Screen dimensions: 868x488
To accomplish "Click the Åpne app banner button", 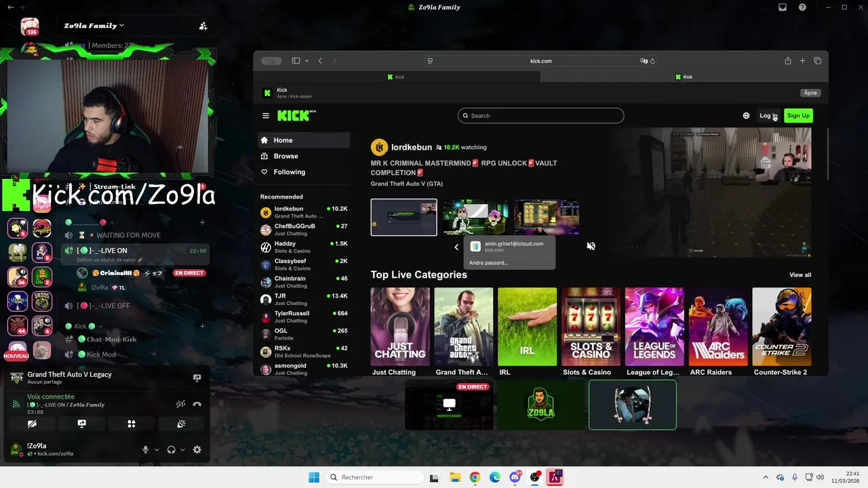I will point(810,93).
